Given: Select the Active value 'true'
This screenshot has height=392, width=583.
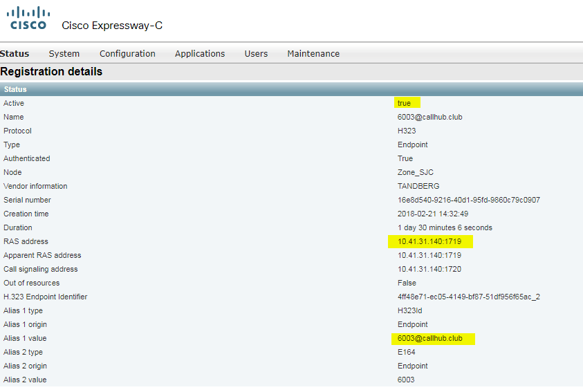Looking at the screenshot, I should click(x=404, y=103).
